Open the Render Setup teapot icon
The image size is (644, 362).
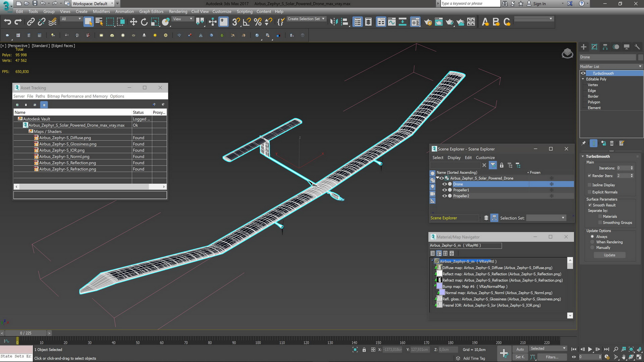coord(428,22)
